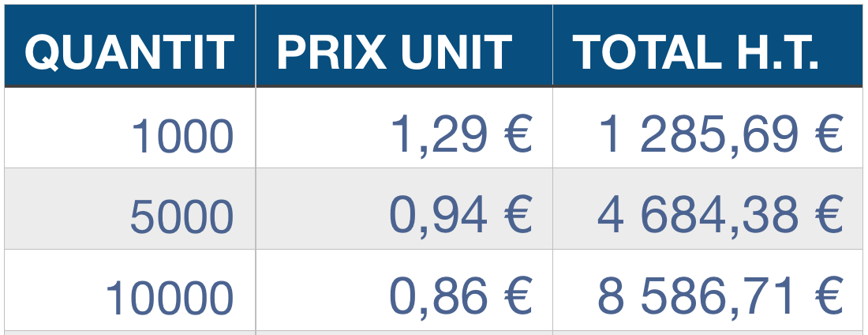Image resolution: width=868 pixels, height=335 pixels.
Task: Select the total 4 684,38 value
Action: (x=698, y=216)
